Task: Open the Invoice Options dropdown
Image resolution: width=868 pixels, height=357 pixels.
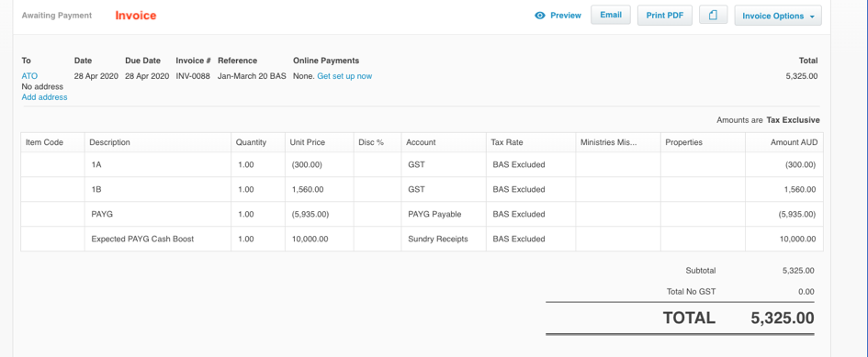Action: pos(778,16)
